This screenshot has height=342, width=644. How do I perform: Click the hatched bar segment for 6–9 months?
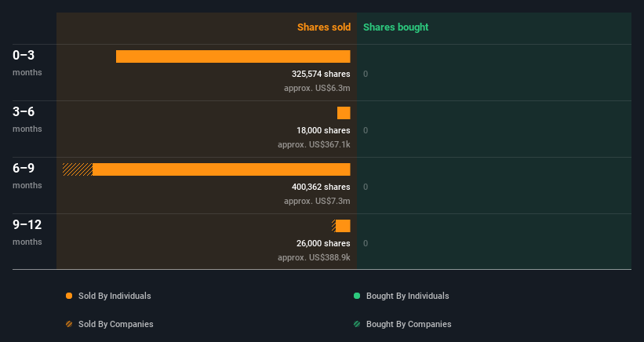pyautogui.click(x=78, y=169)
